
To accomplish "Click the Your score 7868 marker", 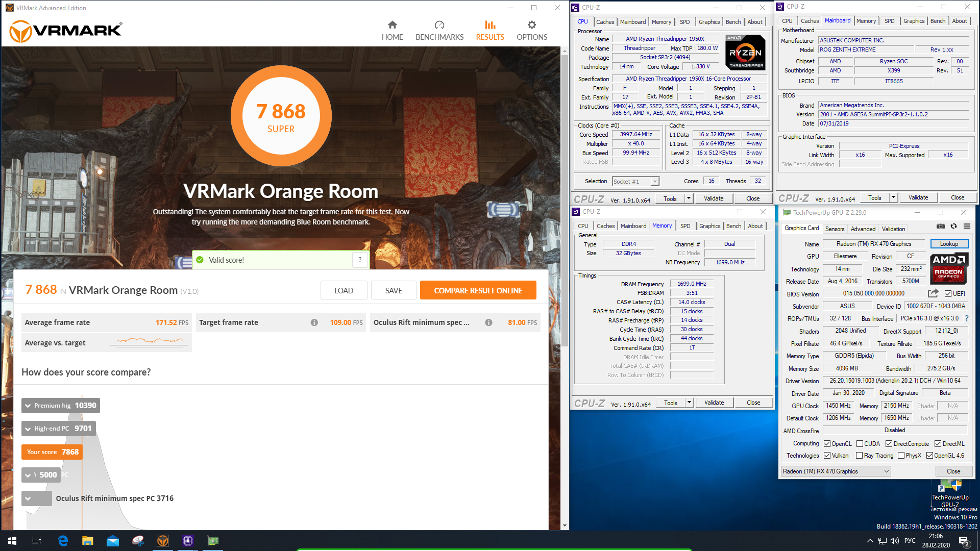I will 52,452.
